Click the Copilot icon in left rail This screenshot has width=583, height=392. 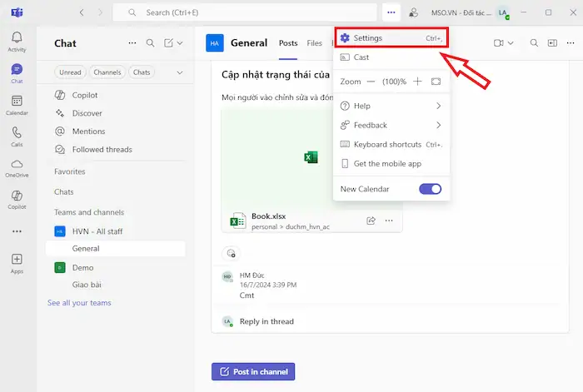click(17, 198)
